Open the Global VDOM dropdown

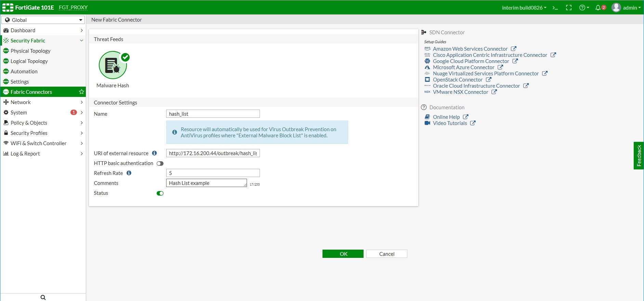pos(43,20)
